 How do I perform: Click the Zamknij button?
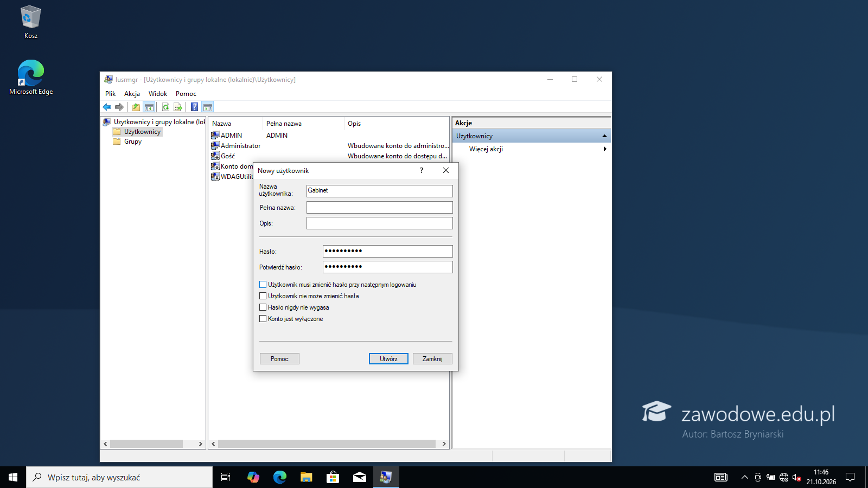pyautogui.click(x=432, y=358)
